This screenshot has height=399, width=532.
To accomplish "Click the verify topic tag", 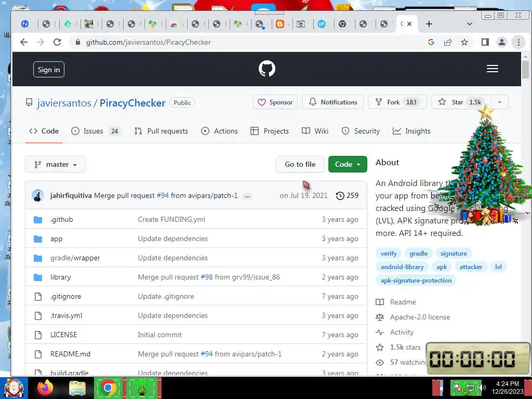I will 389,254.
